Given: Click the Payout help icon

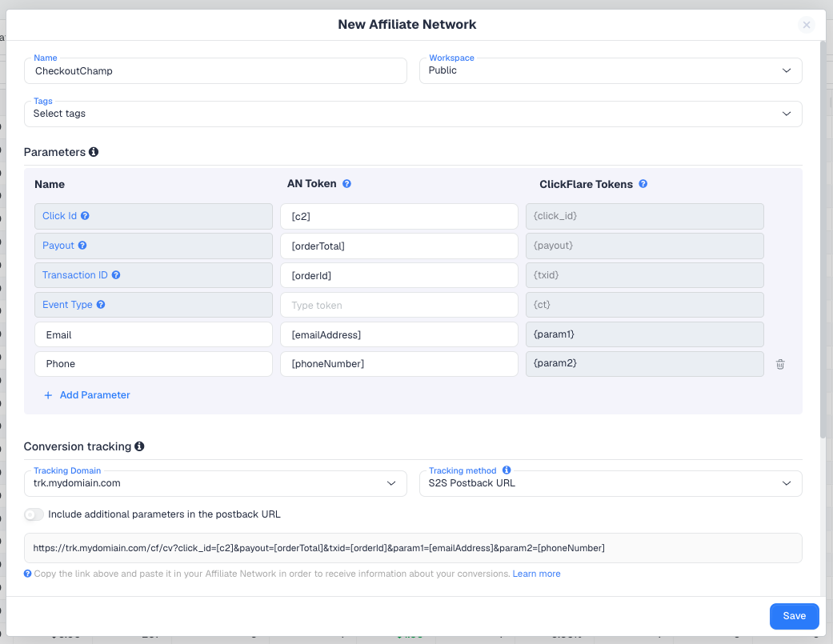Looking at the screenshot, I should coord(82,246).
